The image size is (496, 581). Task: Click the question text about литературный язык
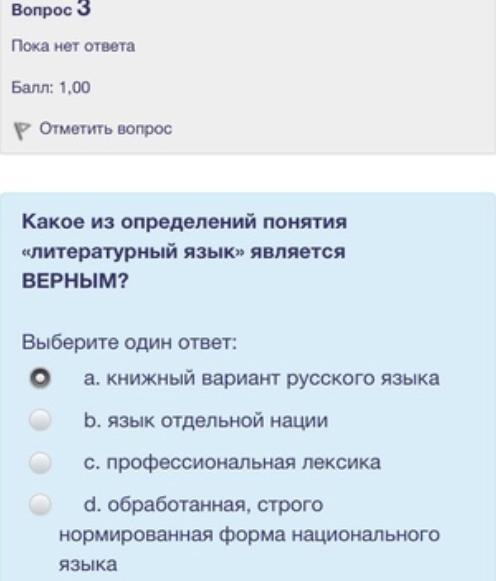pyautogui.click(x=184, y=251)
